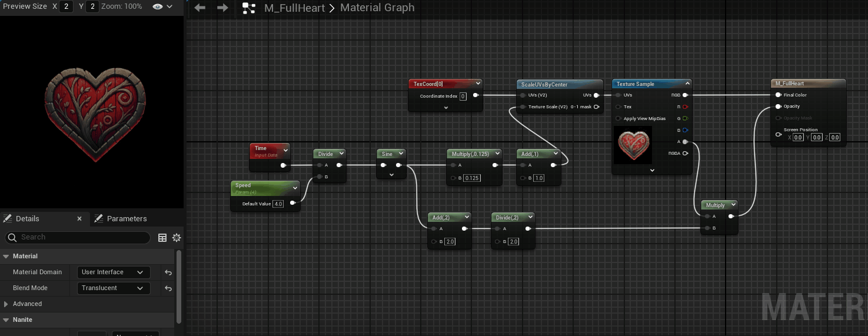Expand the TexCoord node bottom chevron
868x336 pixels.
point(445,108)
